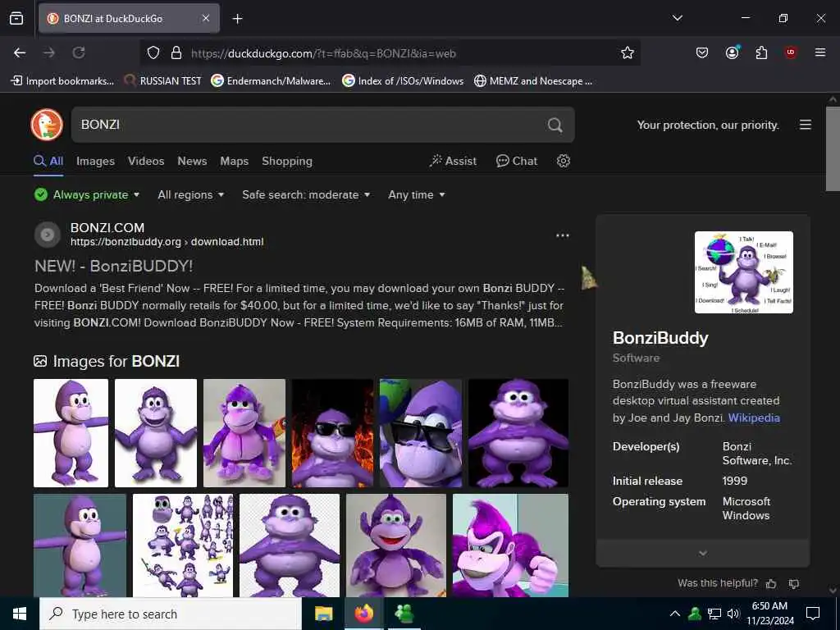The width and height of the screenshot is (840, 630).
Task: Switch to the News tab
Action: tap(192, 162)
